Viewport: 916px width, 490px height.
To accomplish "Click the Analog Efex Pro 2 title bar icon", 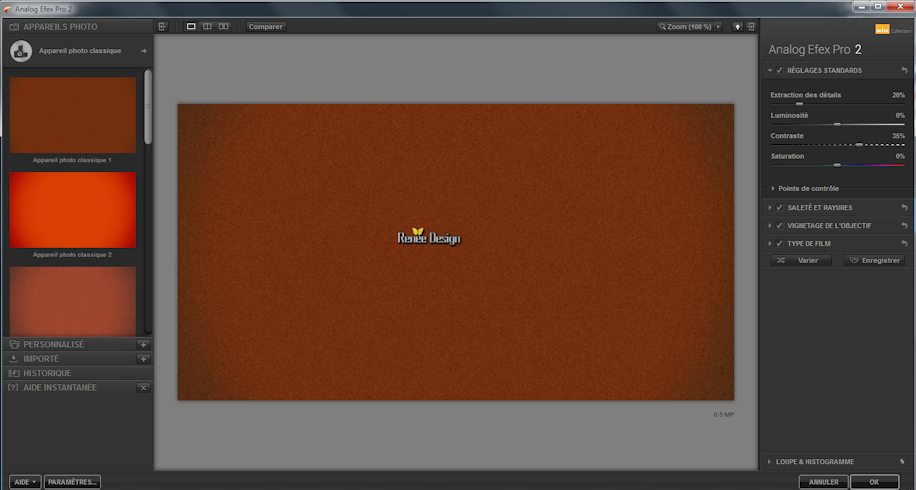I will point(8,9).
